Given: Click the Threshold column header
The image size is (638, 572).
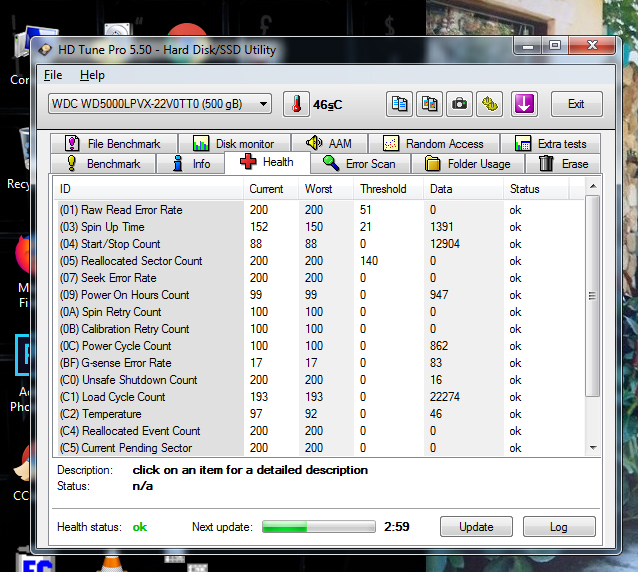Looking at the screenshot, I should point(389,189).
